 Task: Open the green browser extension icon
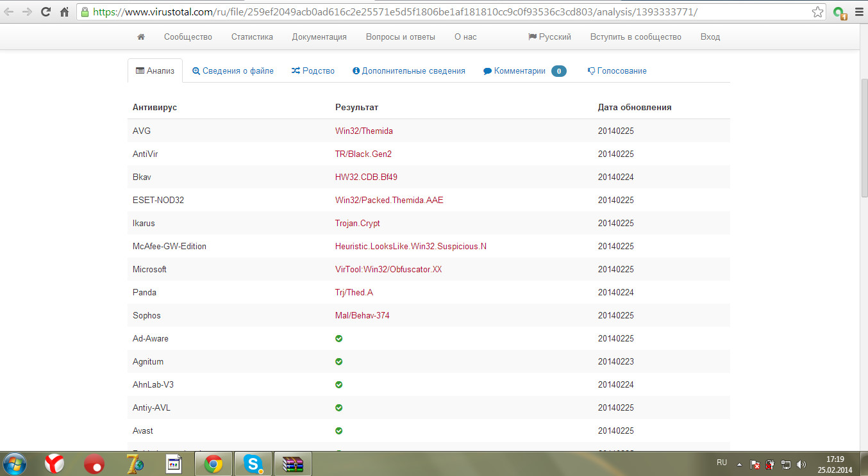click(839, 12)
